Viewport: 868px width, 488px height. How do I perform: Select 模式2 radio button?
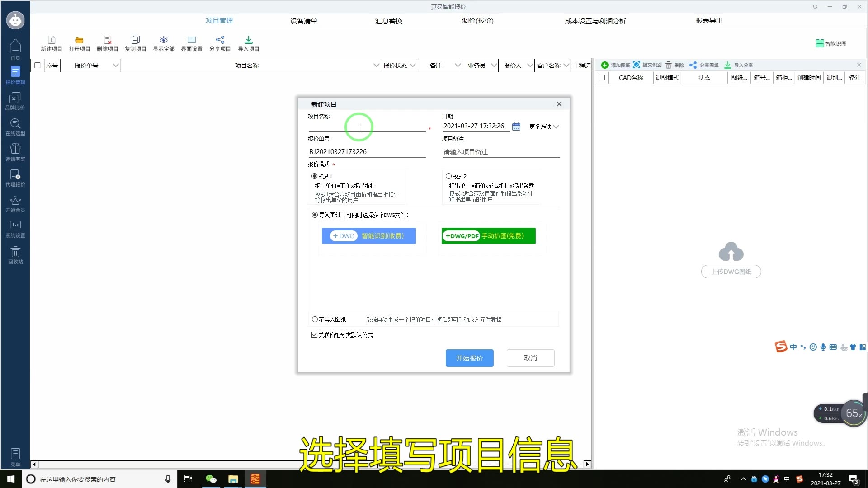click(448, 176)
